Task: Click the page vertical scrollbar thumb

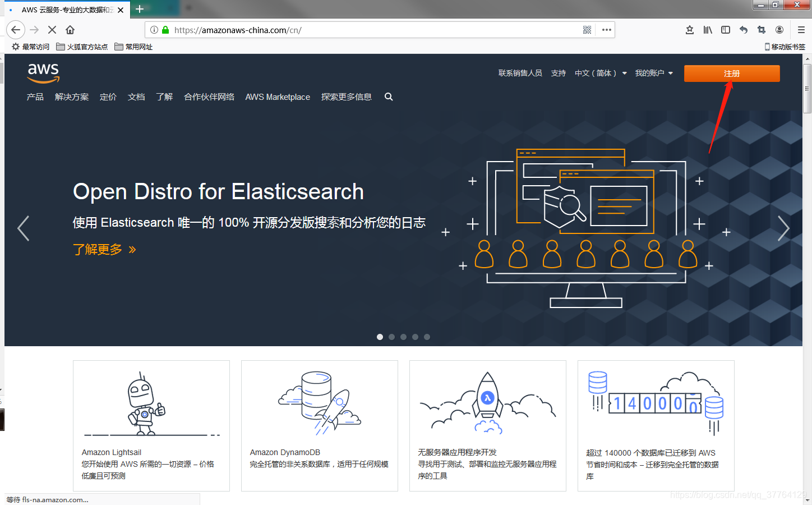Action: click(807, 89)
